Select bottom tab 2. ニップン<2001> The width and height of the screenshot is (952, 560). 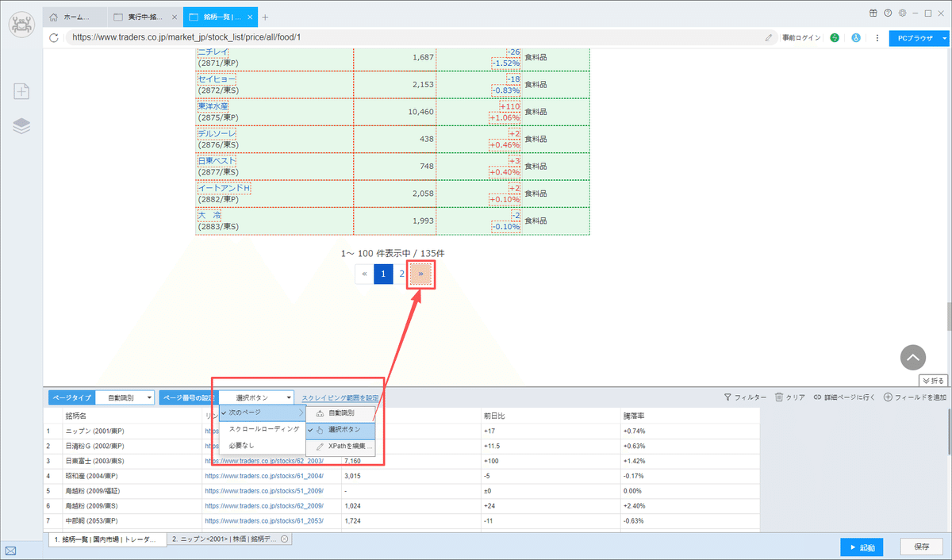coord(230,539)
